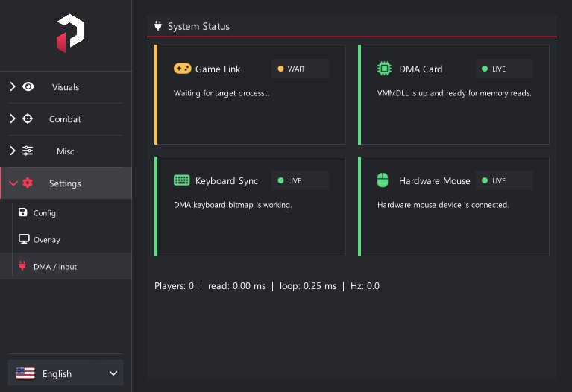Select the DMA / Input submenu item
This screenshot has height=392, width=572.
(66, 266)
